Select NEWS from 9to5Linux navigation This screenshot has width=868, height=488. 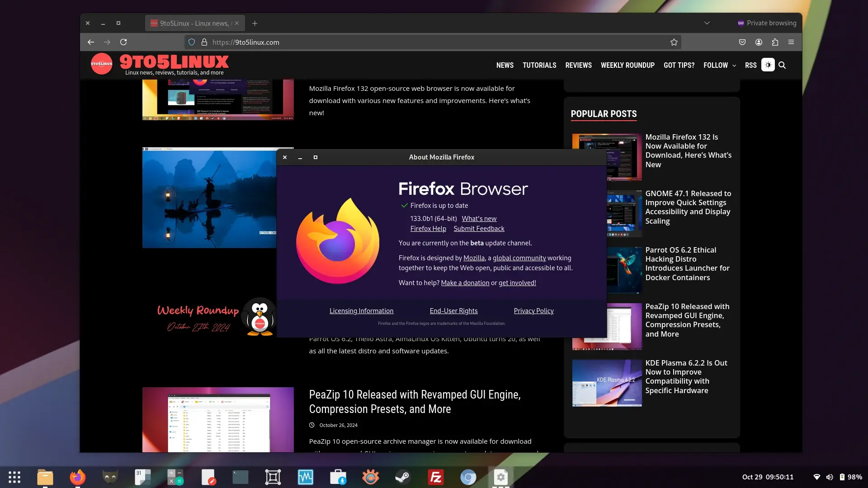click(x=505, y=65)
